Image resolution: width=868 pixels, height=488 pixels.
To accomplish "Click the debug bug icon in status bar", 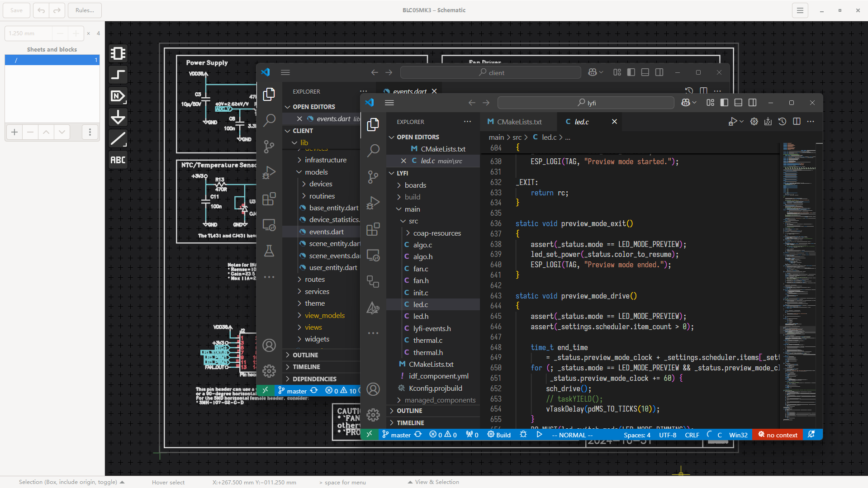I will click(x=523, y=435).
